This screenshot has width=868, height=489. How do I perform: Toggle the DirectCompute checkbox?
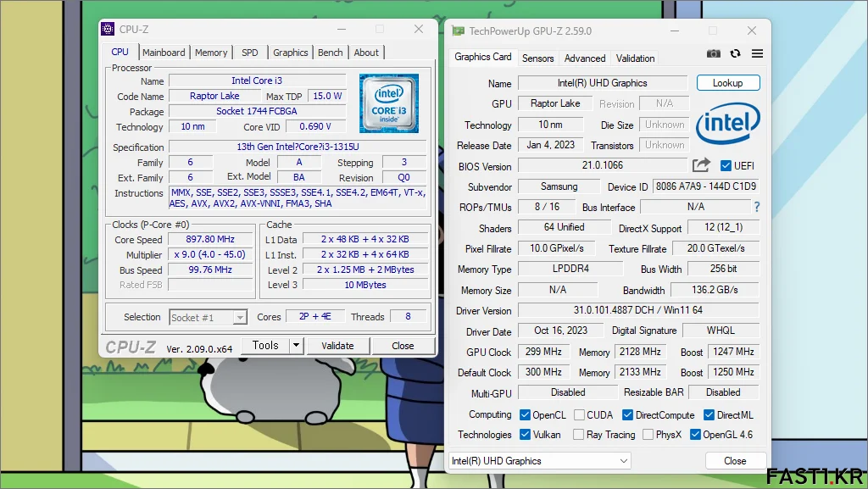pos(628,415)
